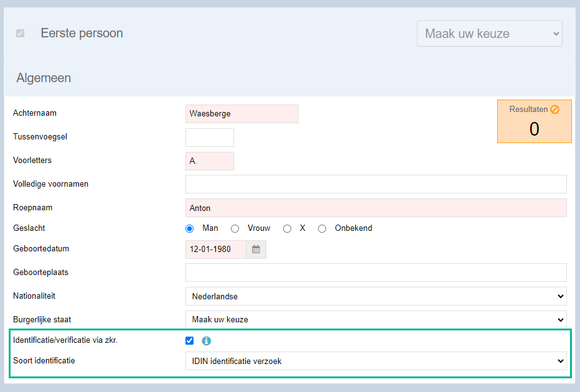580x392 pixels.
Task: Select the Vrouw gender radio button
Action: 235,228
